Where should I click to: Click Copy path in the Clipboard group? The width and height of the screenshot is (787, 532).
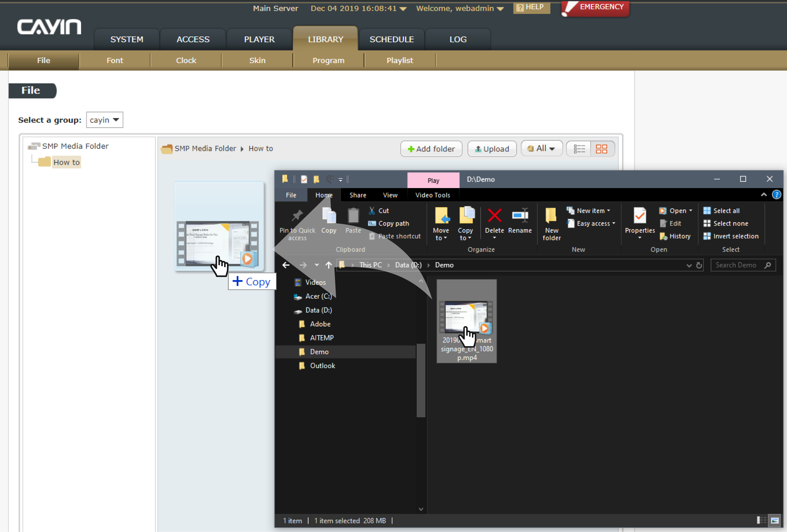(388, 224)
